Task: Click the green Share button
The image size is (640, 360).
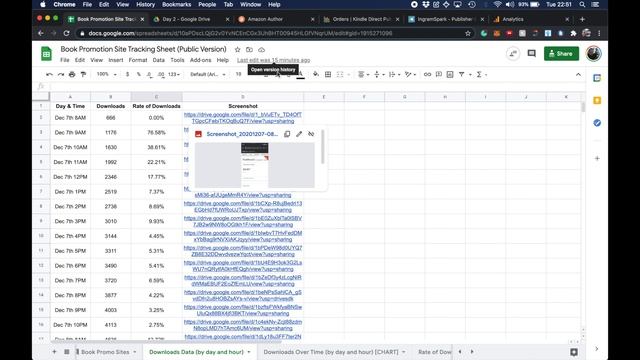Action: 561,53
